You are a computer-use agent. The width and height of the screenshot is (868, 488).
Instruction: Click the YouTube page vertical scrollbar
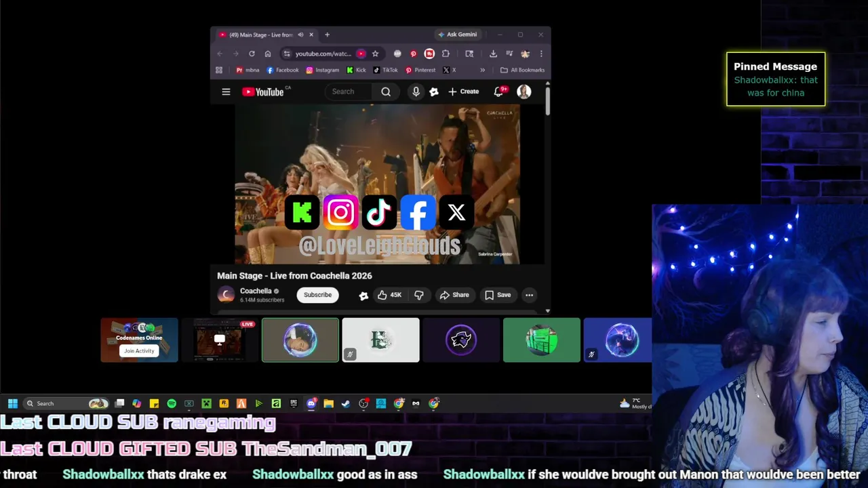(x=547, y=102)
